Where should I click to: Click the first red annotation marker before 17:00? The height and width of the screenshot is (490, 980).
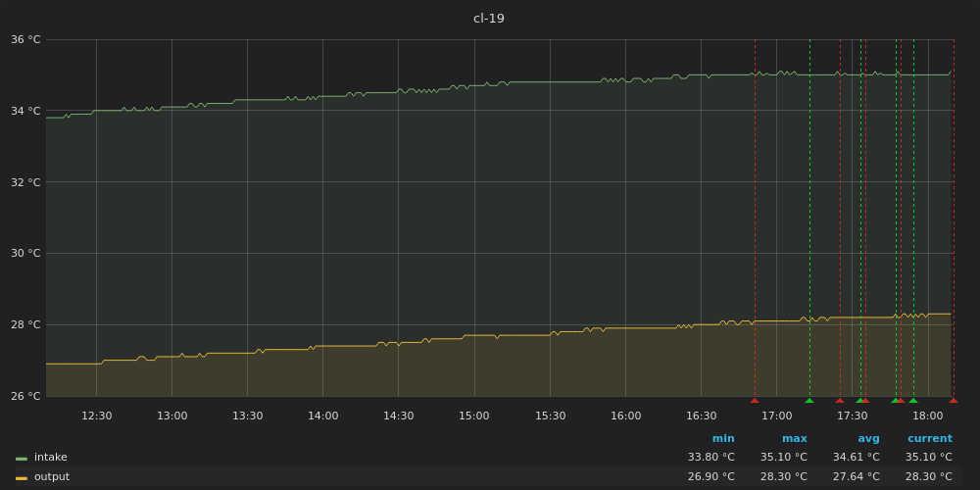coord(755,400)
